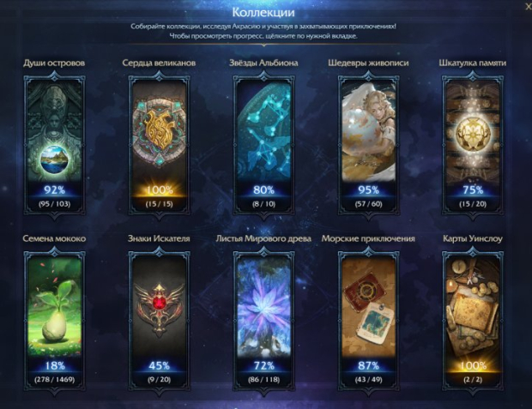Click the (278 / 1469) counter text
This screenshot has height=409, width=532.
click(x=54, y=379)
